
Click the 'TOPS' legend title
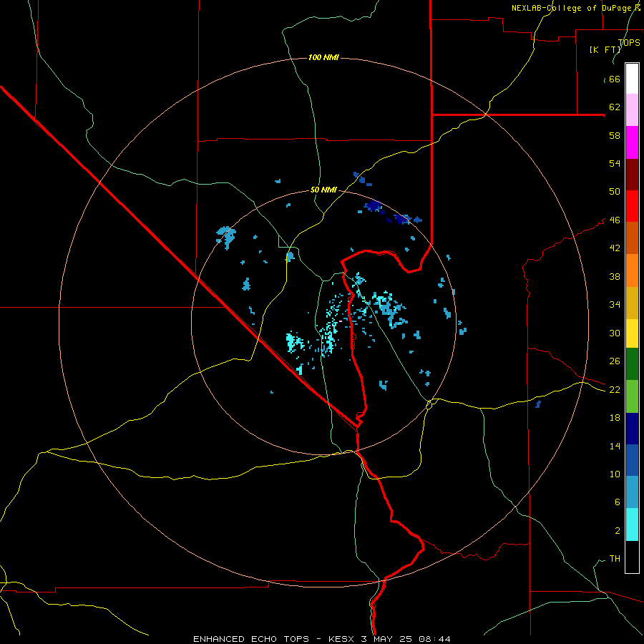pos(629,42)
